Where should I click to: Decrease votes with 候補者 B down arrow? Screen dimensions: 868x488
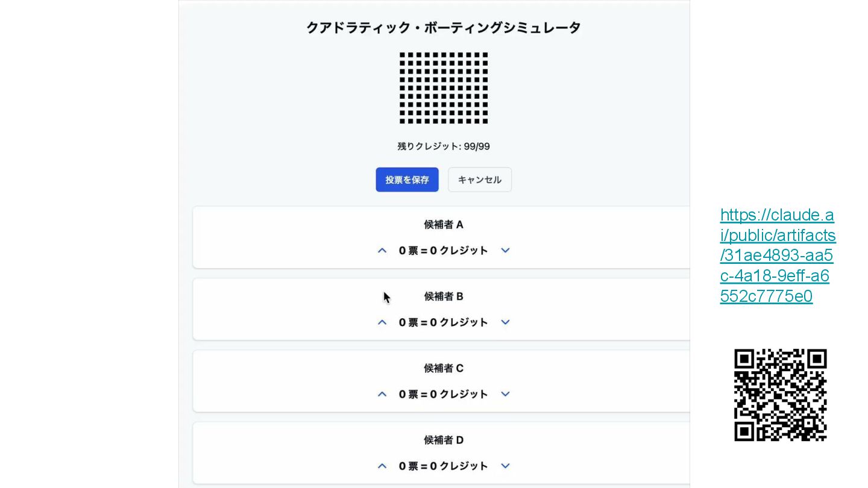[x=505, y=322]
